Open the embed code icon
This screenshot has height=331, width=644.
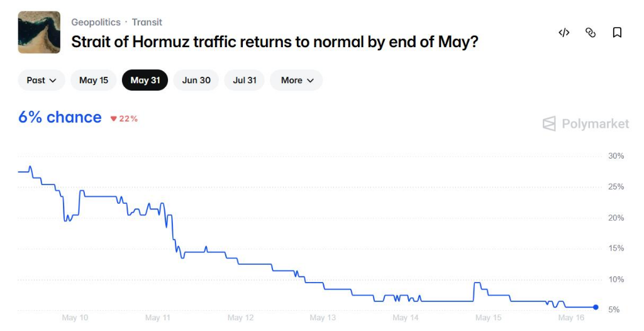[564, 33]
